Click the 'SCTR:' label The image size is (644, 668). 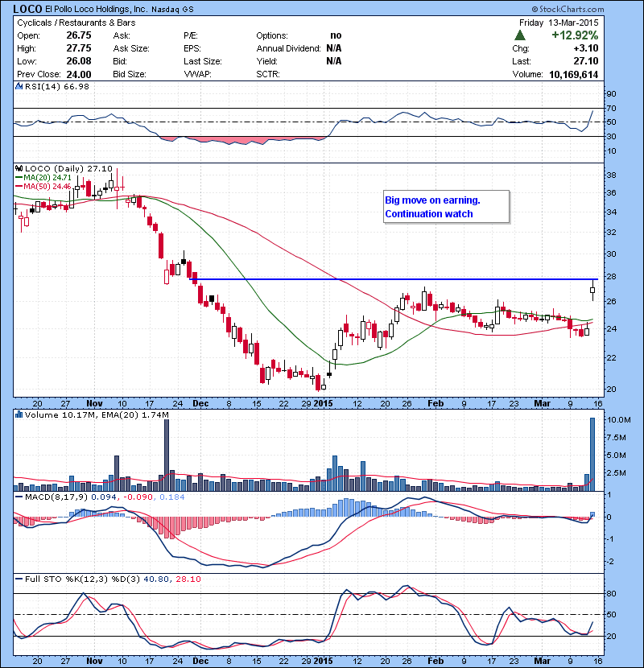coord(268,74)
